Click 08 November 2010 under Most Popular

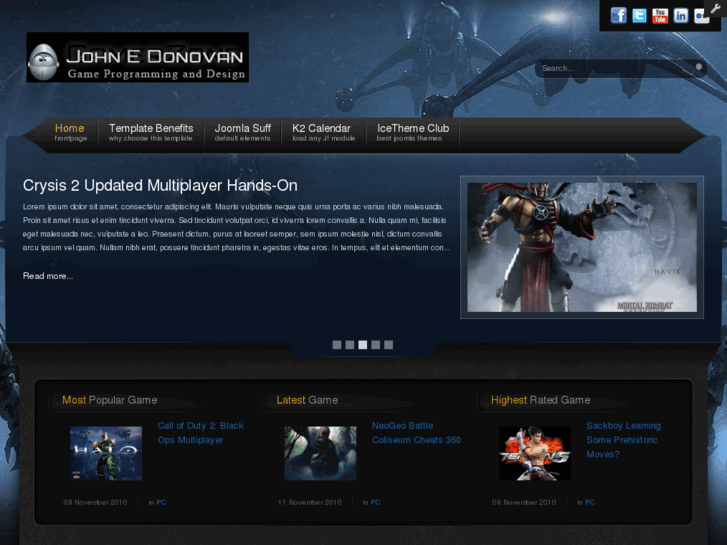click(x=95, y=502)
